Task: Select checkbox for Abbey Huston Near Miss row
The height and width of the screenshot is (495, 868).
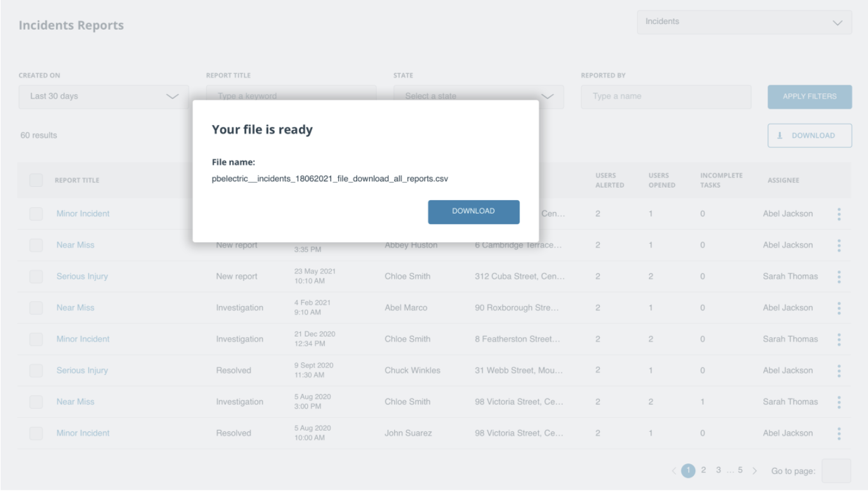Action: click(x=36, y=245)
